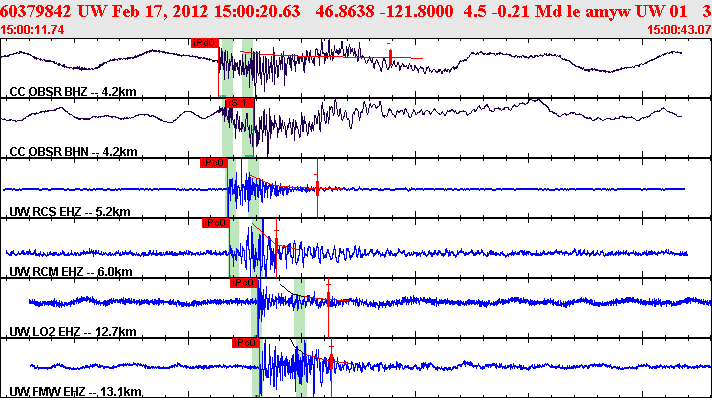
Task: Click the start time 15:00:11.74
Action: [32, 30]
